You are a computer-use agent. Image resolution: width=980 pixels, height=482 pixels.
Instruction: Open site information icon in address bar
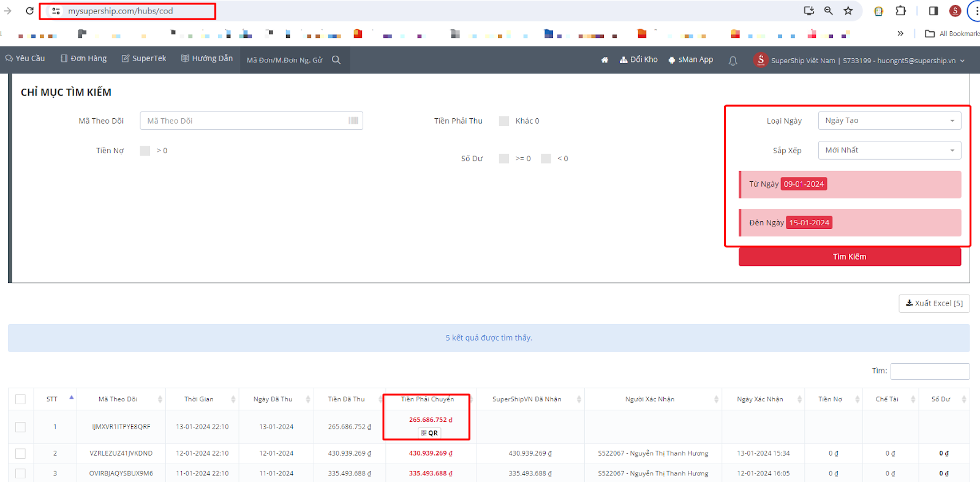point(56,11)
